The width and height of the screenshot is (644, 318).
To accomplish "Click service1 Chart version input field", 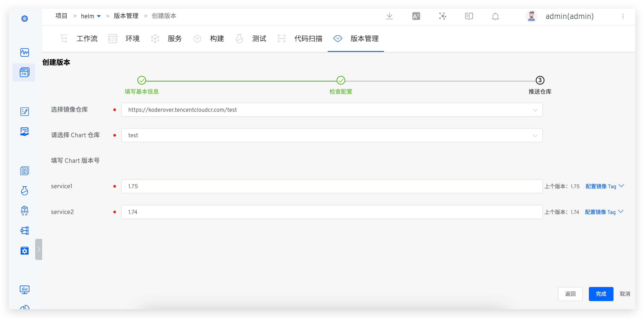I will [332, 186].
